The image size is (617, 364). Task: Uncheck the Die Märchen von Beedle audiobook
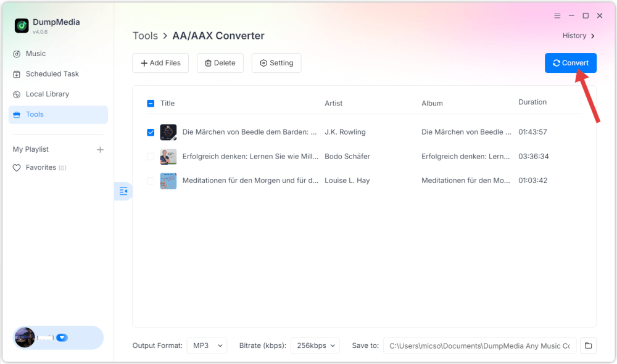click(x=151, y=132)
